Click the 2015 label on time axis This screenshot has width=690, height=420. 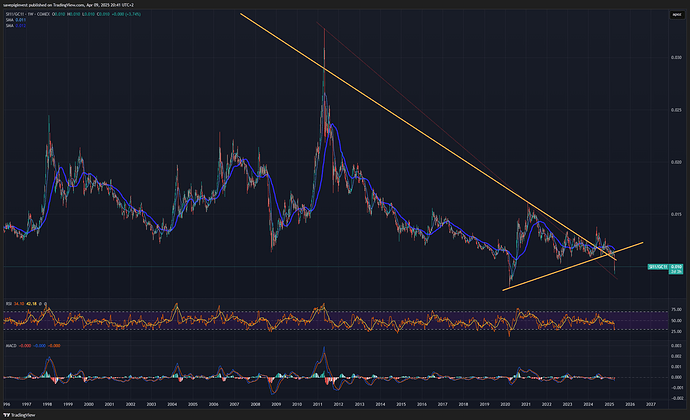401,404
